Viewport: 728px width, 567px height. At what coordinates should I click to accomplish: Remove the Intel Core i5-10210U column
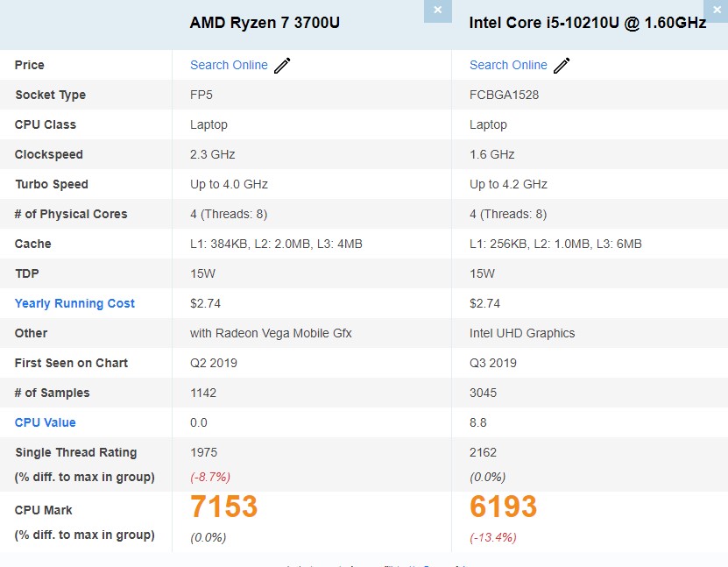(x=716, y=11)
